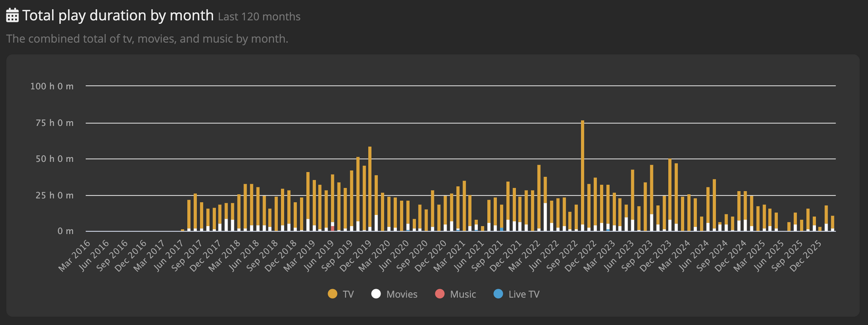
Task: Click the "Last 120 months" text
Action: pyautogui.click(x=259, y=17)
